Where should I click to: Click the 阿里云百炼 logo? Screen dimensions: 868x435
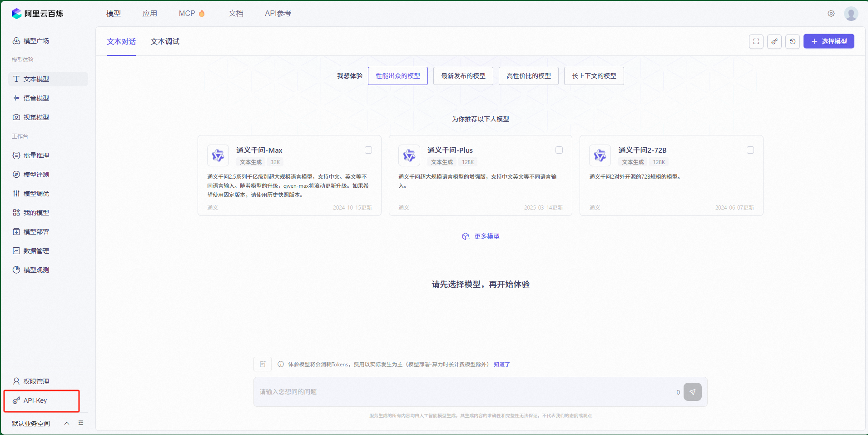37,14
